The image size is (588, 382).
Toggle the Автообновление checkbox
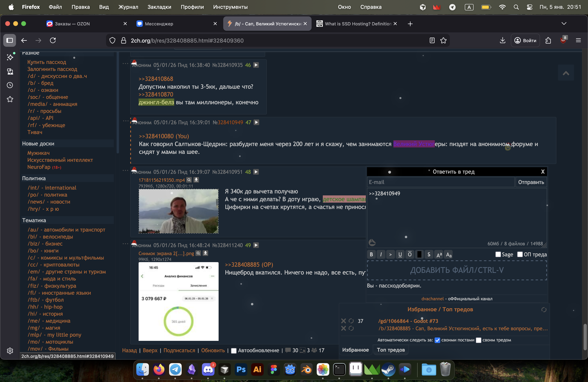pyautogui.click(x=233, y=351)
